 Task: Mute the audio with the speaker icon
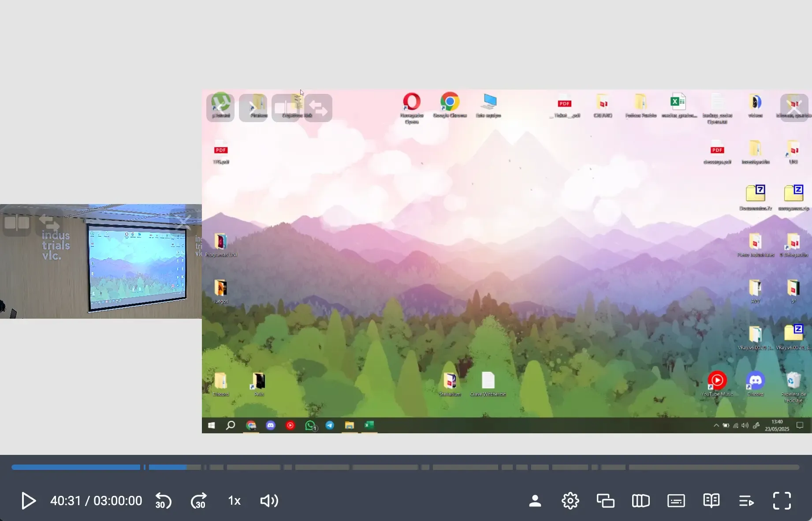(x=269, y=501)
